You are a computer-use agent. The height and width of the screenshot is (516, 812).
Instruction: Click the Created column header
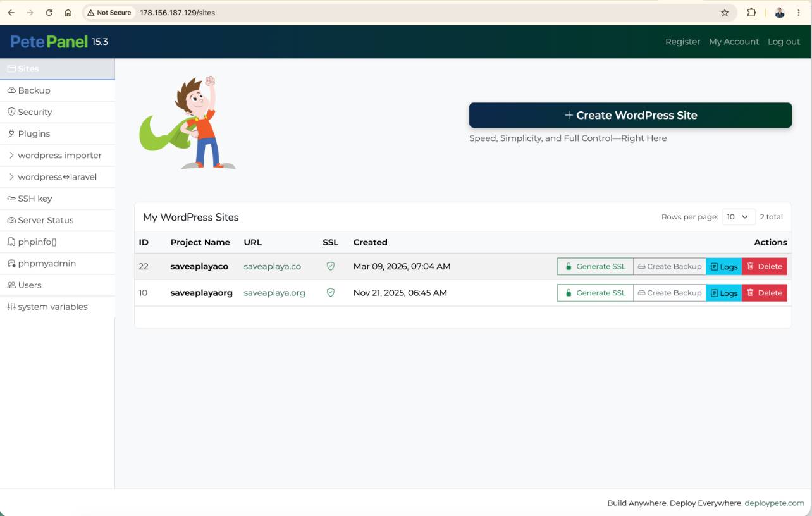[x=371, y=242]
